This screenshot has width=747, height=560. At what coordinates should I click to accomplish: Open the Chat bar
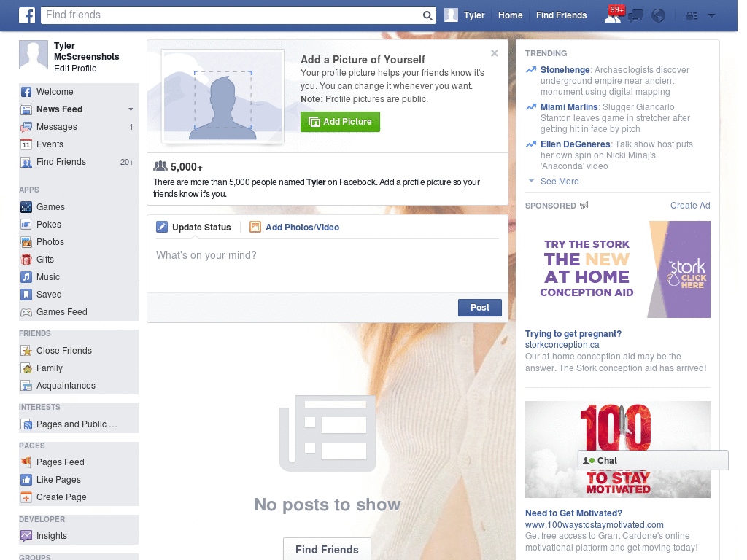[653, 461]
